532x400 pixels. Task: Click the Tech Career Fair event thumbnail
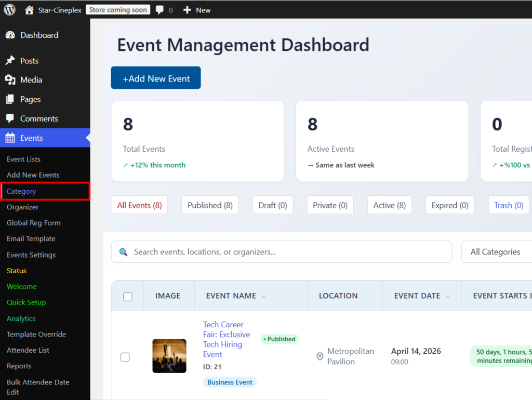tap(169, 356)
